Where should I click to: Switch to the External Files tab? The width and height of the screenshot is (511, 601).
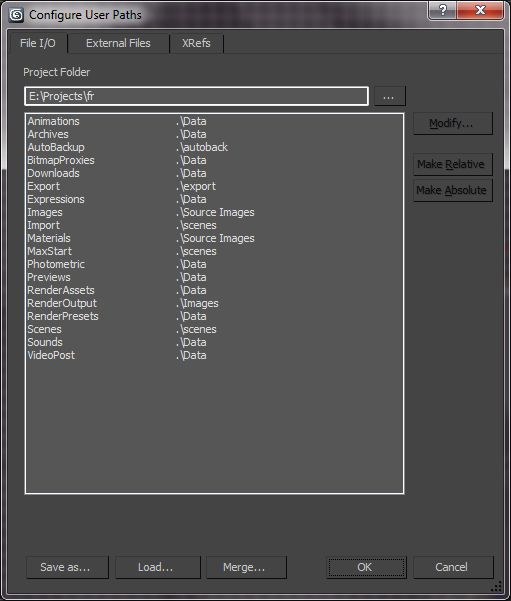coord(118,43)
